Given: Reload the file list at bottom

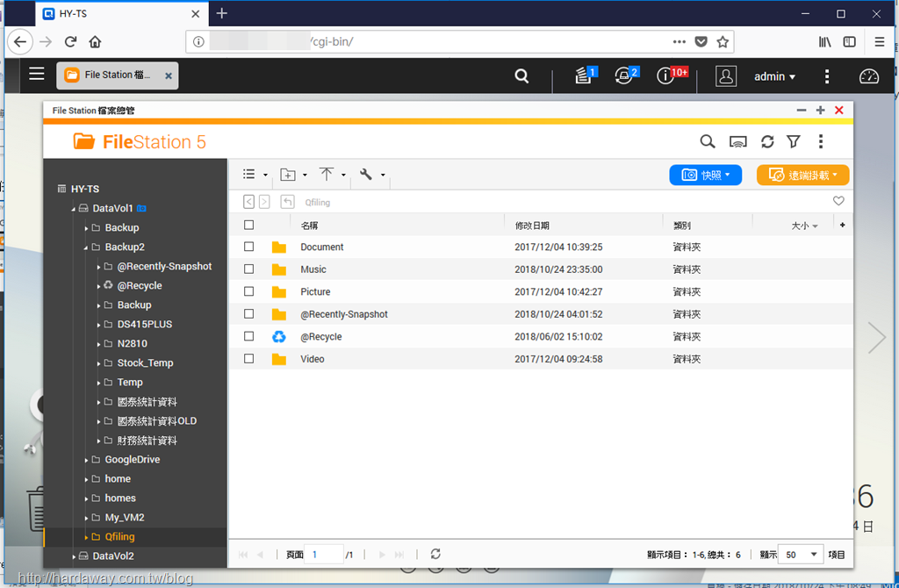Looking at the screenshot, I should (435, 554).
